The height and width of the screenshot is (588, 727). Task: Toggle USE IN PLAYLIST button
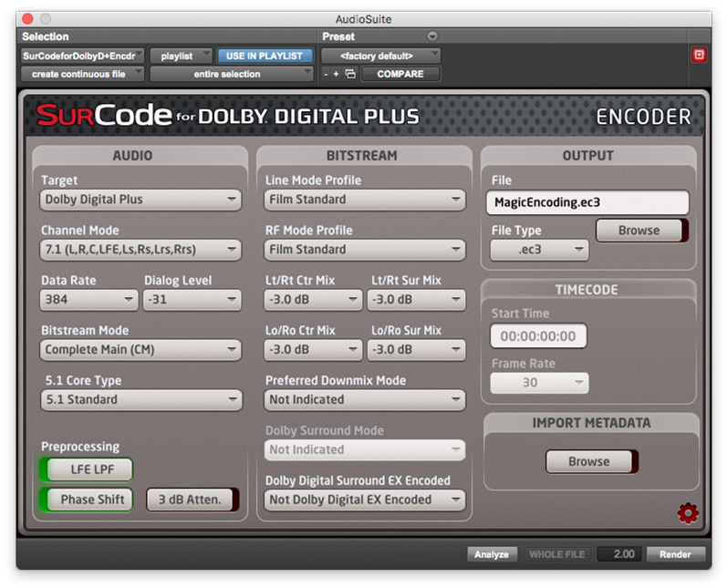tap(265, 57)
